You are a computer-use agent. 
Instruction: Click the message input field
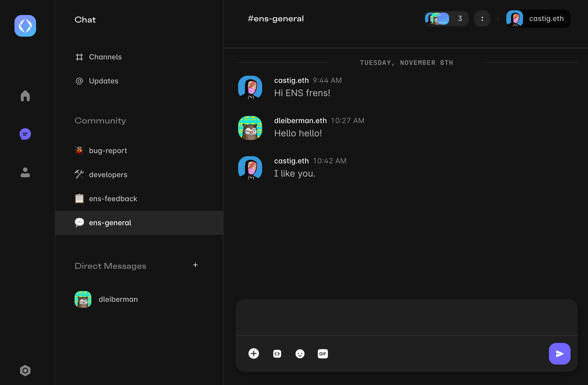(406, 317)
